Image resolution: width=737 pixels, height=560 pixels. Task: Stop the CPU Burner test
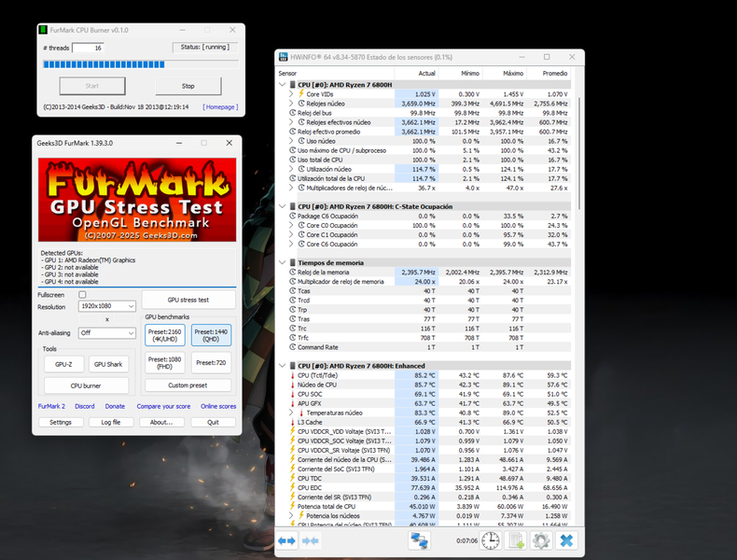(188, 86)
